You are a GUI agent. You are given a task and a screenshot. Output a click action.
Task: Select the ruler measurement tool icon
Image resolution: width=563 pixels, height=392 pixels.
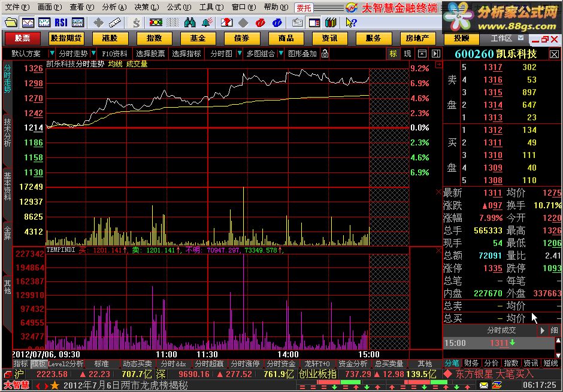pyautogui.click(x=115, y=23)
